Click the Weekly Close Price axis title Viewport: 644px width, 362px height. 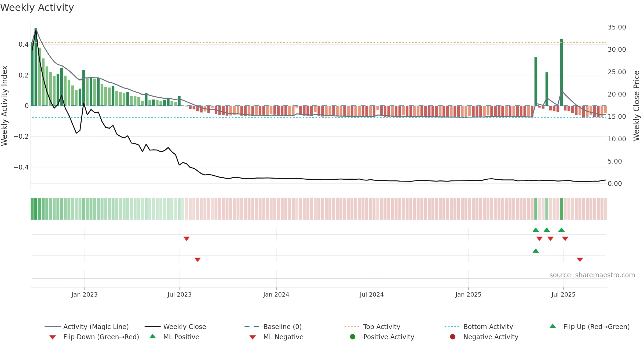(636, 106)
